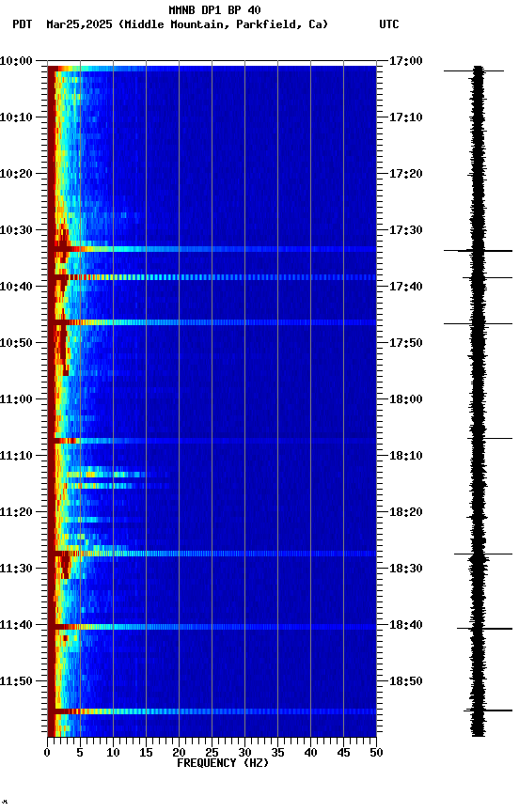The width and height of the screenshot is (519, 812).
Task: Click the PDT time label '11:50'
Action: pos(16,681)
